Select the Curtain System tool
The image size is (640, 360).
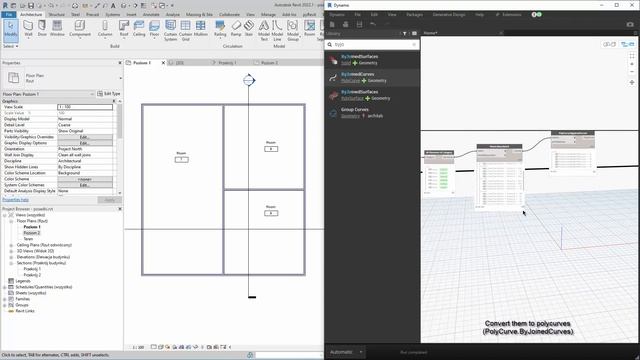pos(170,31)
